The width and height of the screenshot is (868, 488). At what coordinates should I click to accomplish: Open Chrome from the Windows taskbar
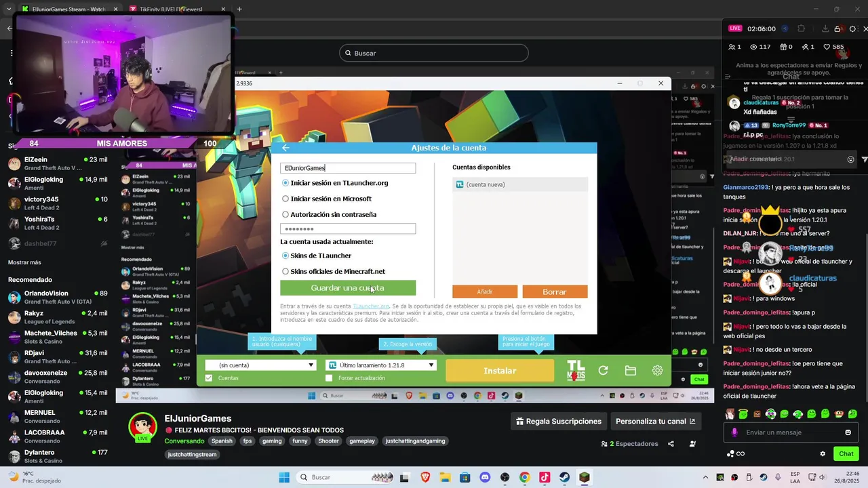(x=524, y=477)
